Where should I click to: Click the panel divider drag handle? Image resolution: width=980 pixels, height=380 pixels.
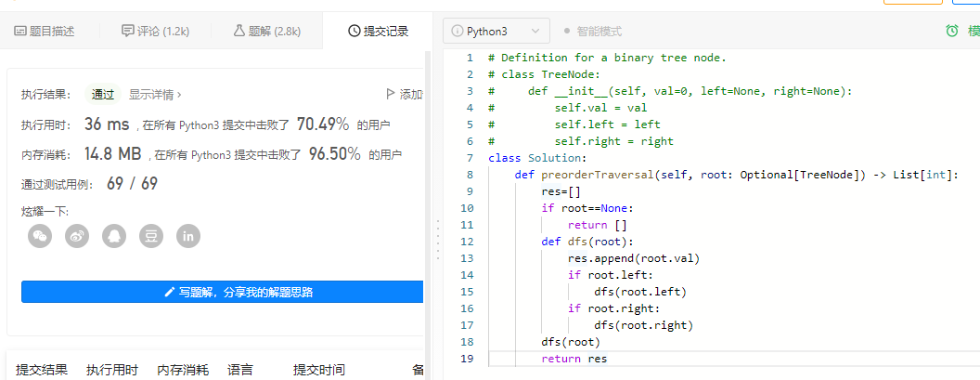[437, 241]
